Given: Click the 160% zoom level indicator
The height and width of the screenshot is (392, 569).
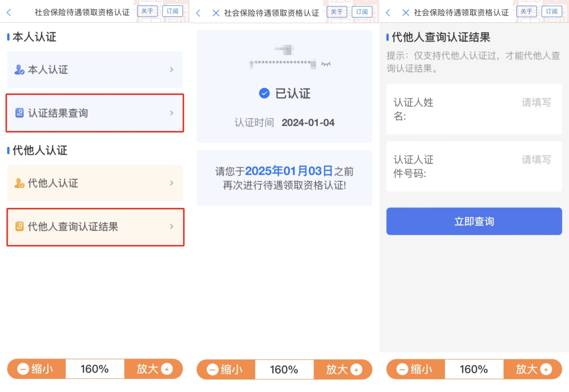Looking at the screenshot, I should pyautogui.click(x=95, y=369).
